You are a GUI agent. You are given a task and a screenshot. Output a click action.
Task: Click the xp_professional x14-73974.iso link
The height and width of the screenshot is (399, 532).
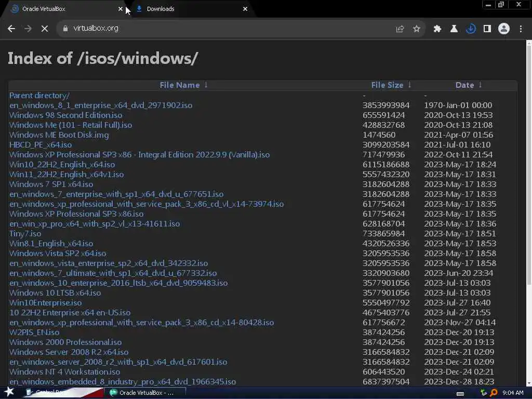click(147, 204)
